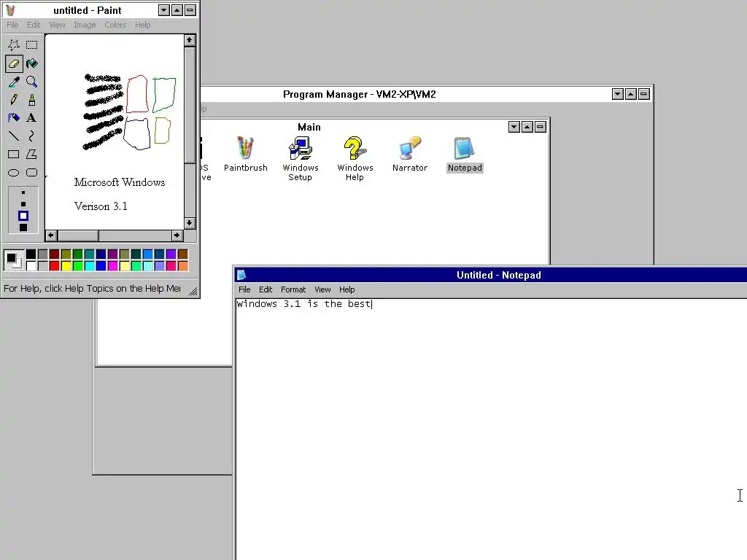Click the Main group window's up-arrow button
Viewport: 747px width, 560px height.
pos(527,127)
